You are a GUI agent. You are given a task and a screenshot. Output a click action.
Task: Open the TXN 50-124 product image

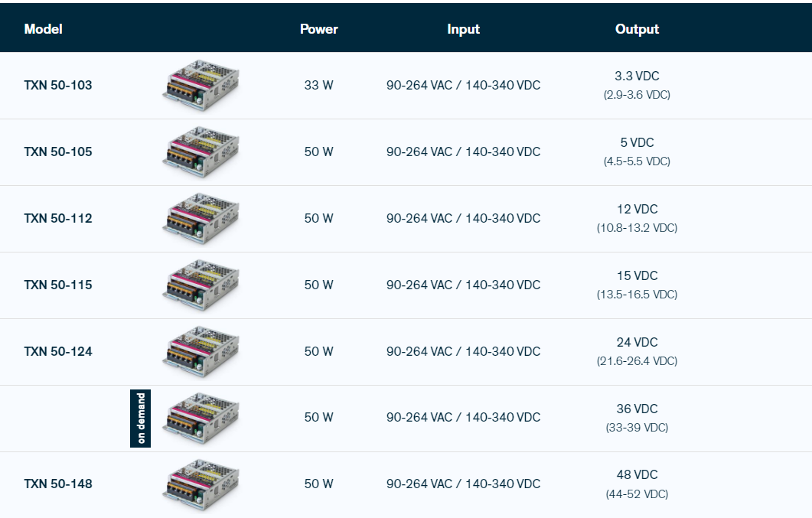pos(201,352)
